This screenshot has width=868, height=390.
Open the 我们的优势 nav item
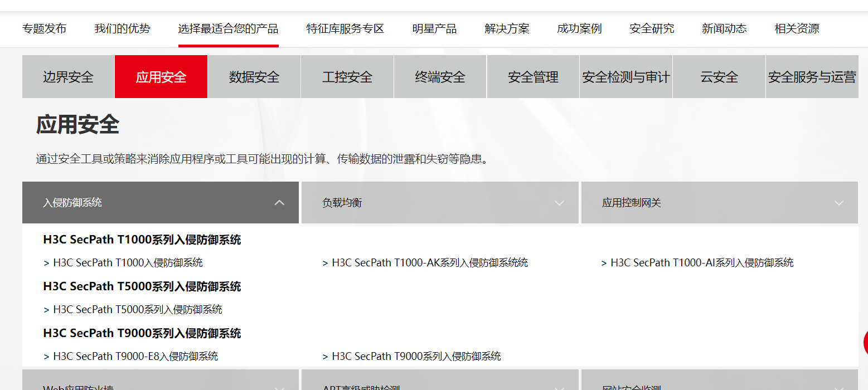pos(122,28)
